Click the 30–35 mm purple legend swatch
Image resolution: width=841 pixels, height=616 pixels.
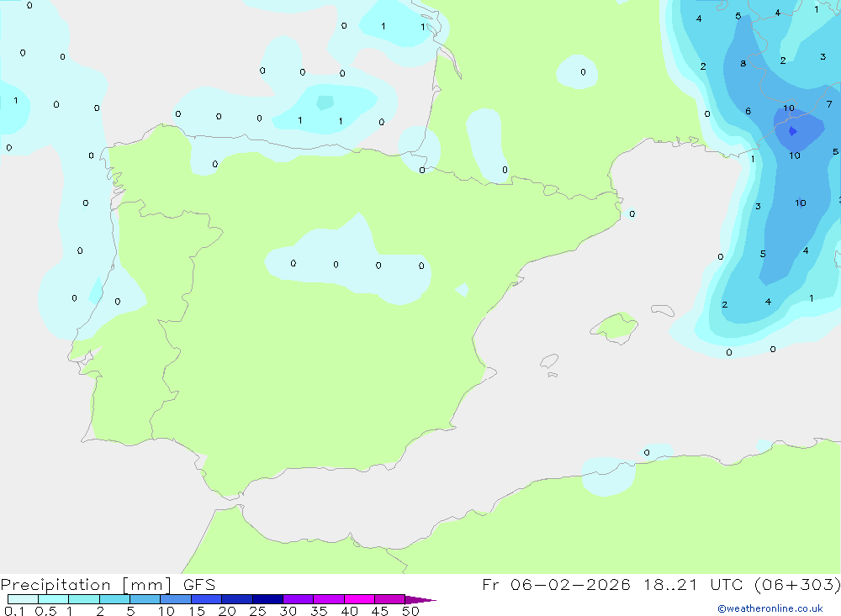(x=299, y=599)
